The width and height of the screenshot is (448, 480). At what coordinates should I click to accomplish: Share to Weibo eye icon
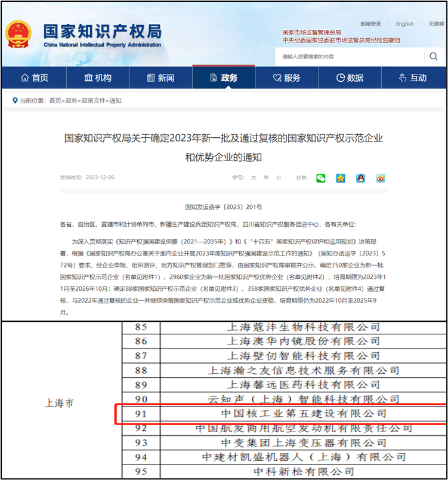[x=381, y=178]
